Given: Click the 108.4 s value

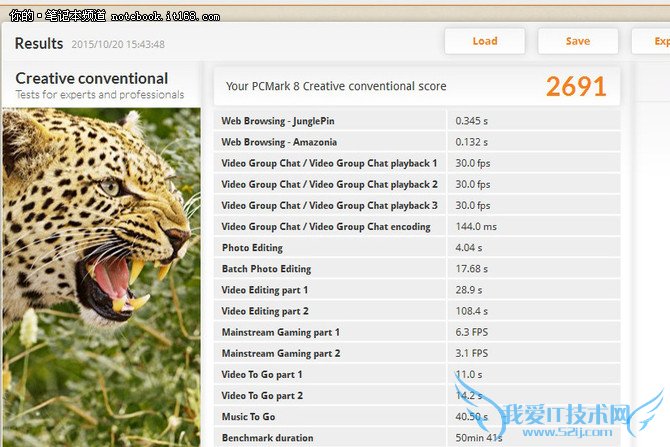Looking at the screenshot, I should click(471, 311).
